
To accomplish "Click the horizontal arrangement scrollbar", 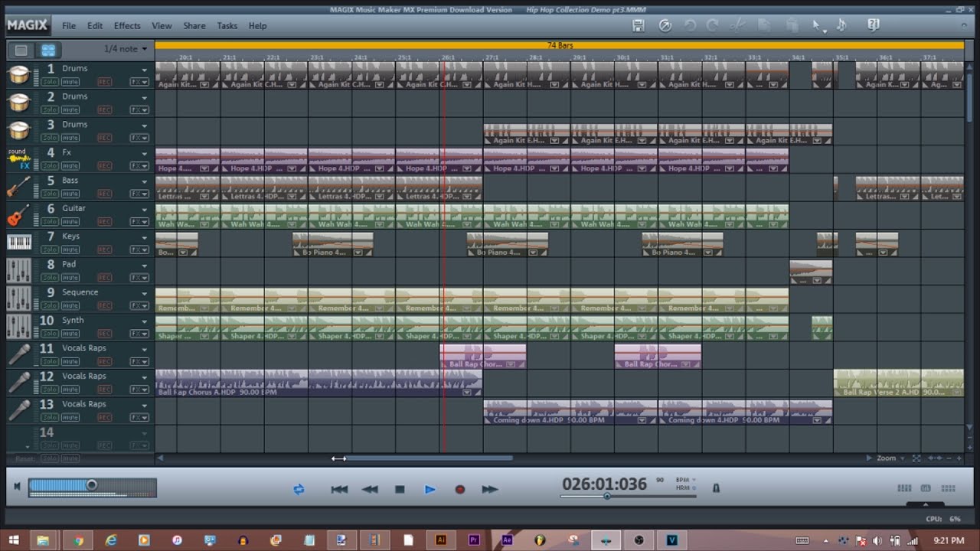I will 424,458.
